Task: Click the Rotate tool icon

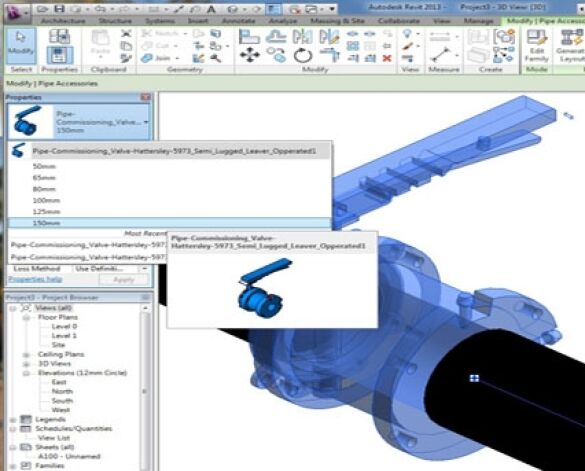Action: click(303, 56)
